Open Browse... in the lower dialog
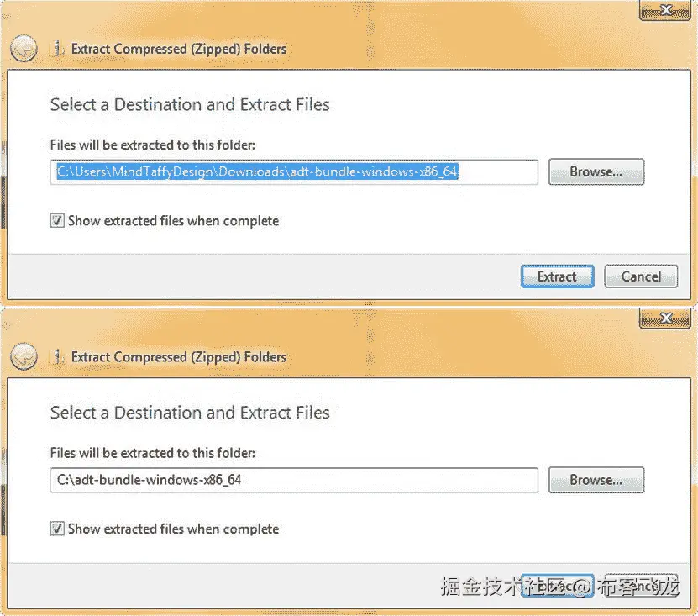The image size is (698, 616). click(x=596, y=480)
